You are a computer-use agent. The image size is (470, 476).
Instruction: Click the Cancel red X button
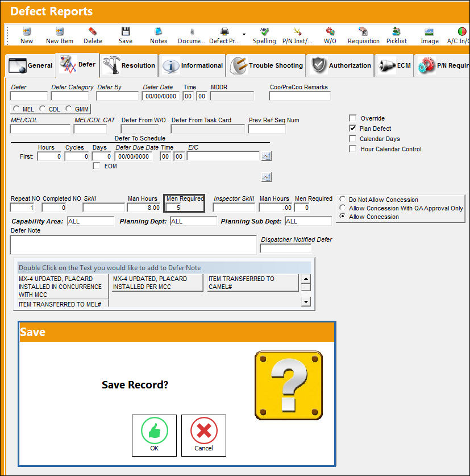click(203, 435)
